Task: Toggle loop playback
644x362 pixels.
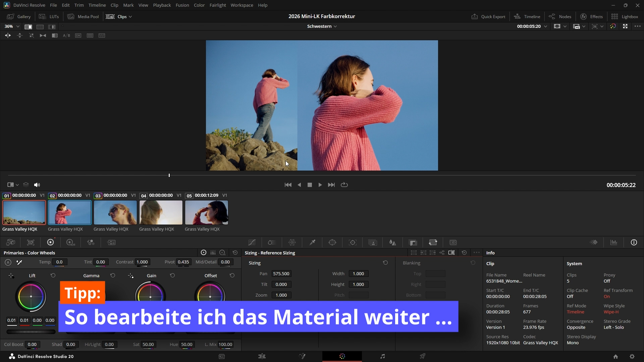Action: click(x=344, y=185)
